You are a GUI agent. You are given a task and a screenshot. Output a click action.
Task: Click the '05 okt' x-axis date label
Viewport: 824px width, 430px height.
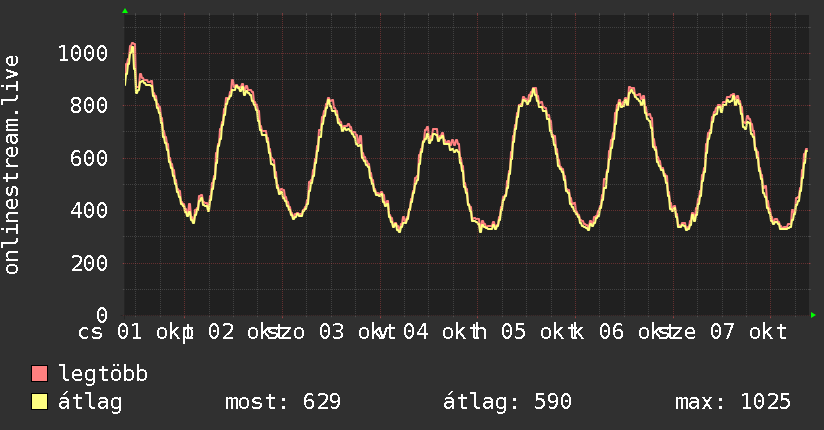tap(539, 332)
